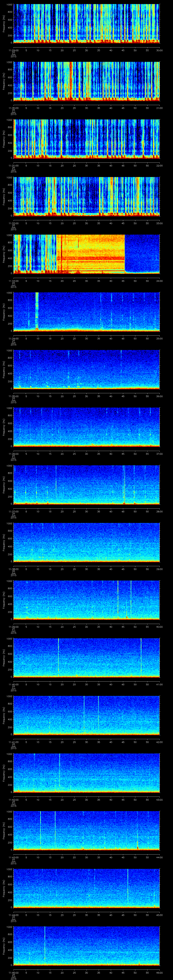Select the spectrogram spanning 11:35:00 to 11:36:00
This screenshot has width=173, height=980.
(87, 369)
